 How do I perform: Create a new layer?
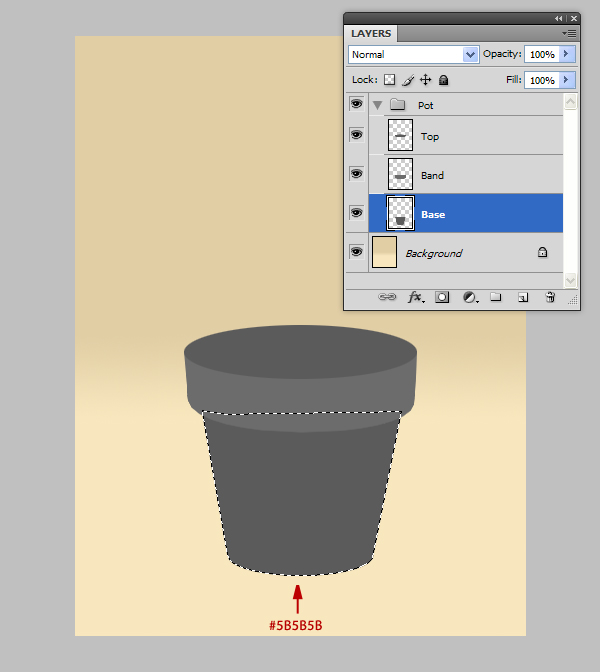(x=522, y=297)
